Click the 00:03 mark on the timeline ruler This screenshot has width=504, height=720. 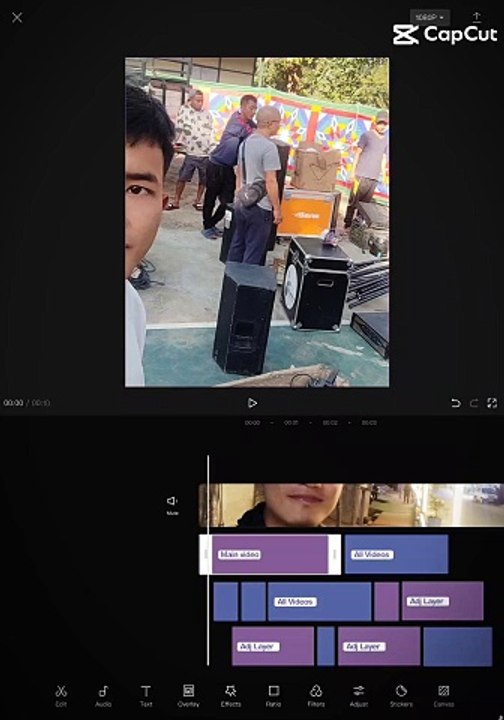click(369, 422)
